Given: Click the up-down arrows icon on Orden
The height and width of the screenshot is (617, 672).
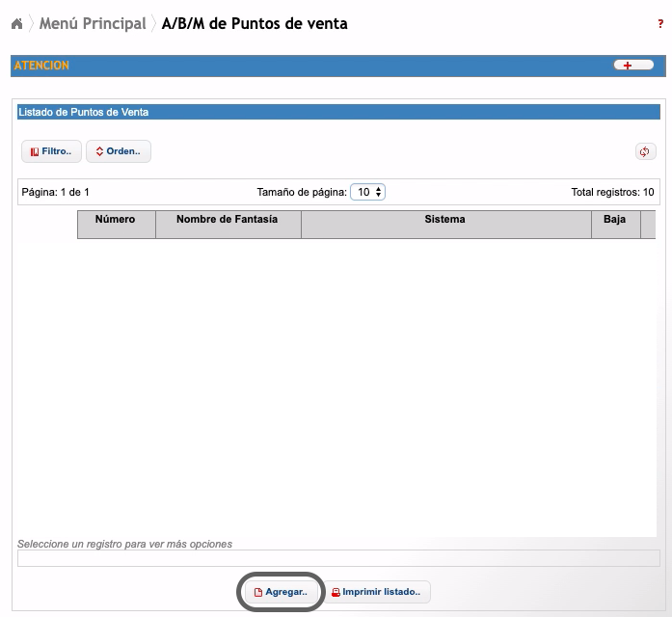Looking at the screenshot, I should tap(99, 151).
